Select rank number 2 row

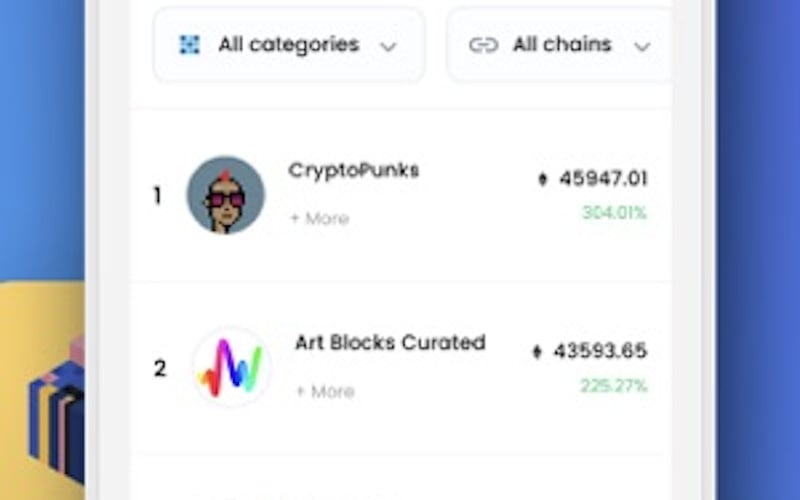[159, 369]
